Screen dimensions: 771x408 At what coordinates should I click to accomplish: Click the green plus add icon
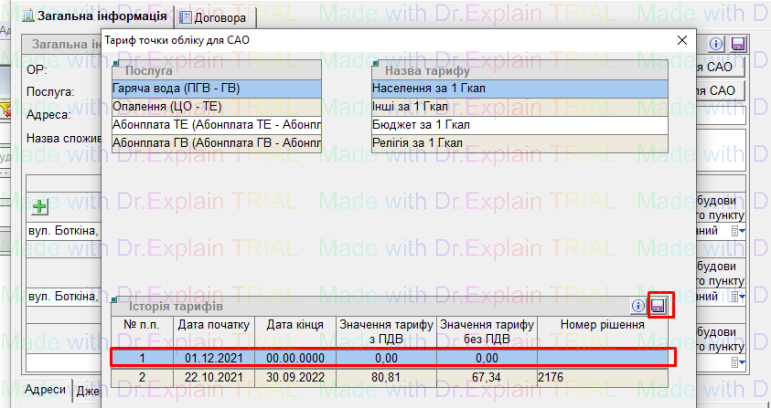click(x=40, y=207)
